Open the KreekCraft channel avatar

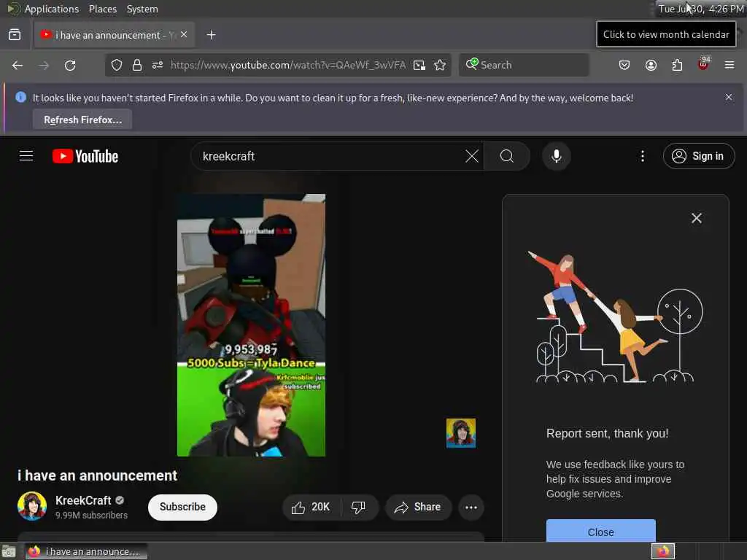click(32, 506)
